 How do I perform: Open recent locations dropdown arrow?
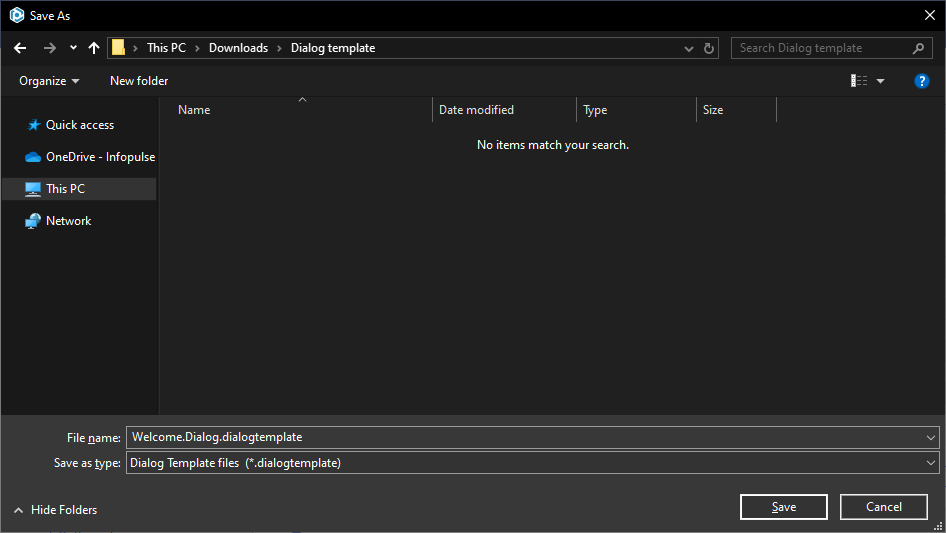tap(73, 48)
